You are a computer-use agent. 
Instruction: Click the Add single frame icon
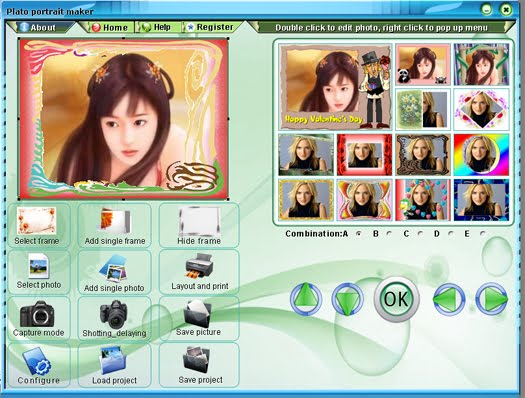pos(115,221)
